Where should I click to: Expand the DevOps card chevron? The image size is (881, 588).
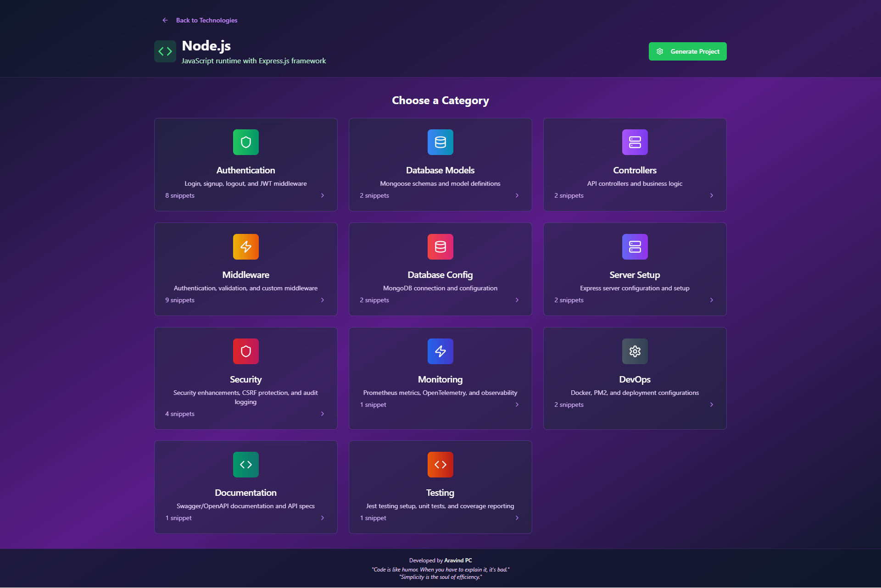pos(712,405)
